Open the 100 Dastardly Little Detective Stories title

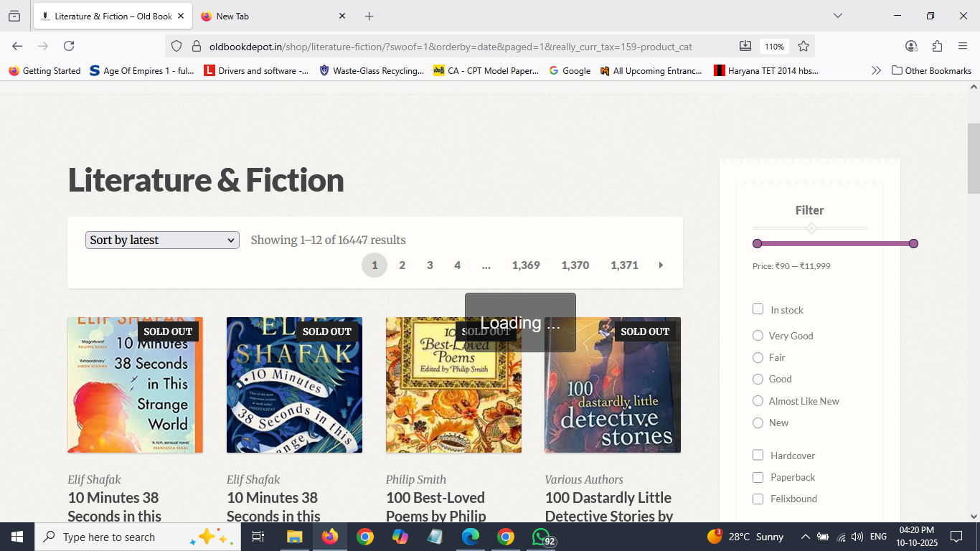tap(608, 507)
